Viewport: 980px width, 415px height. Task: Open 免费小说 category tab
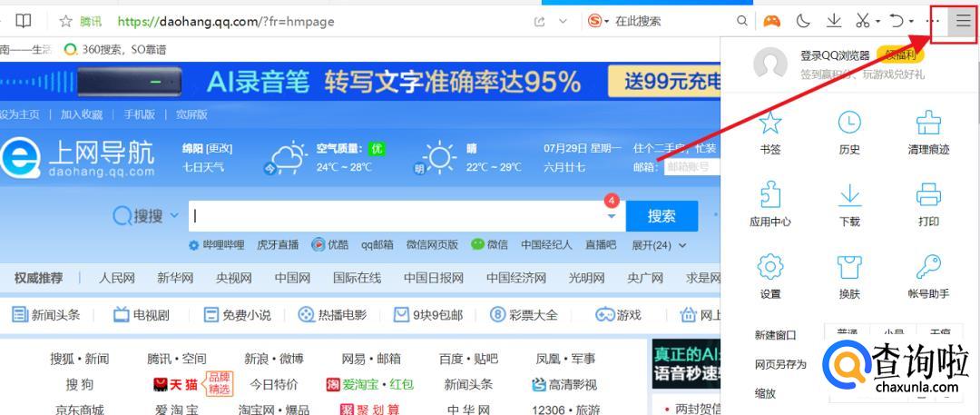click(238, 315)
